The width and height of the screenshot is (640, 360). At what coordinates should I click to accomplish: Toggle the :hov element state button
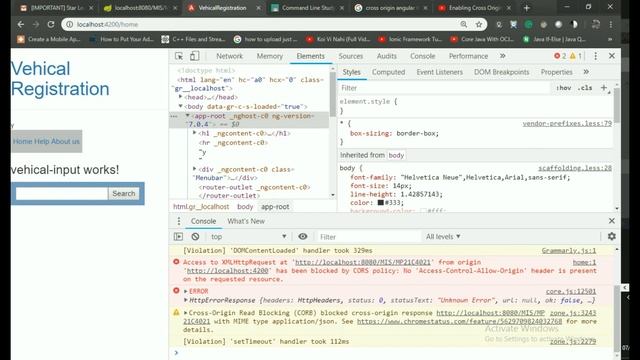coord(564,88)
